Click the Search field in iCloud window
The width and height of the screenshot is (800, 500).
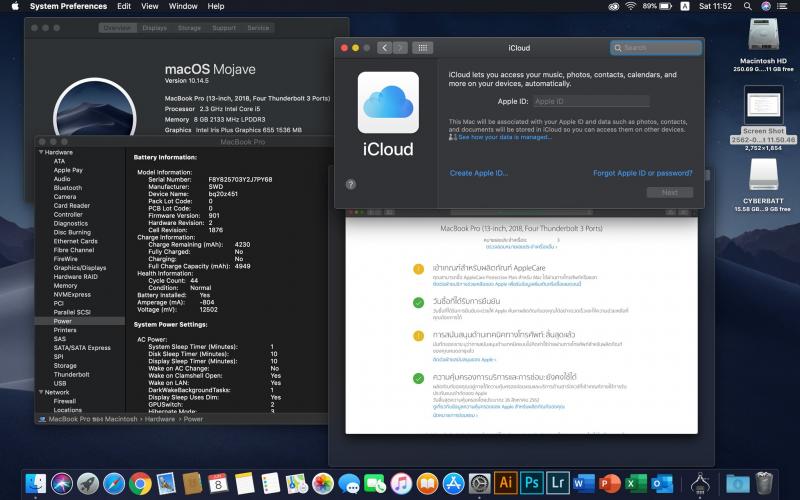point(656,47)
